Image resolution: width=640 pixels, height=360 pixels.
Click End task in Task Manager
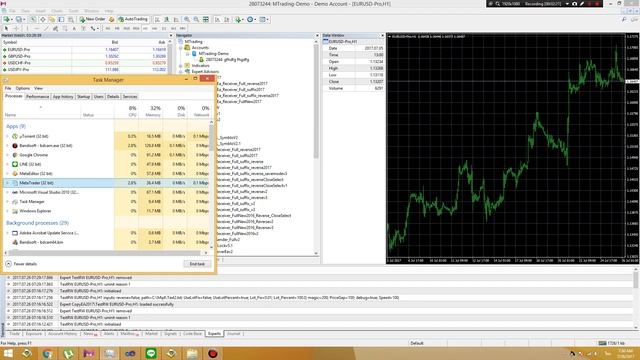click(197, 264)
